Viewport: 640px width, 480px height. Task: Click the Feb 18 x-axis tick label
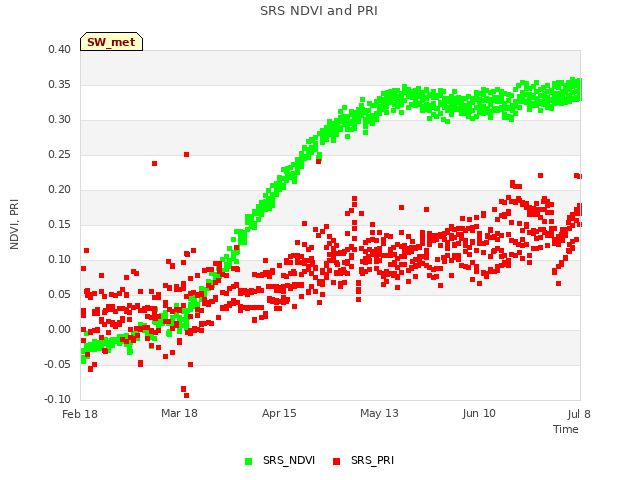80,414
